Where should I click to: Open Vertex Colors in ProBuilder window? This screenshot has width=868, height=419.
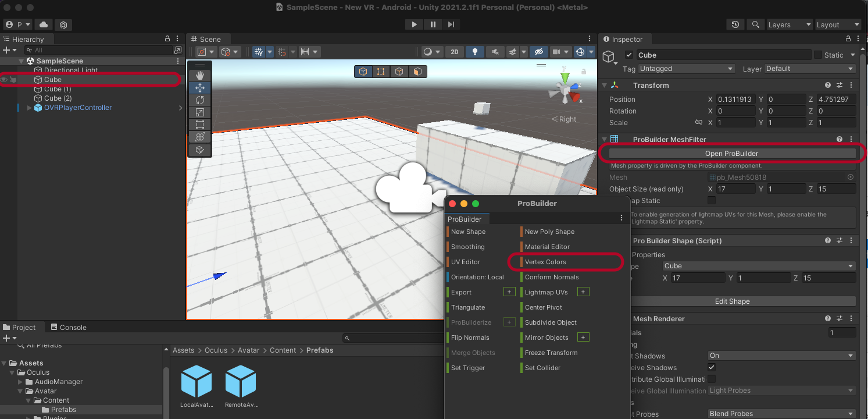[545, 262]
